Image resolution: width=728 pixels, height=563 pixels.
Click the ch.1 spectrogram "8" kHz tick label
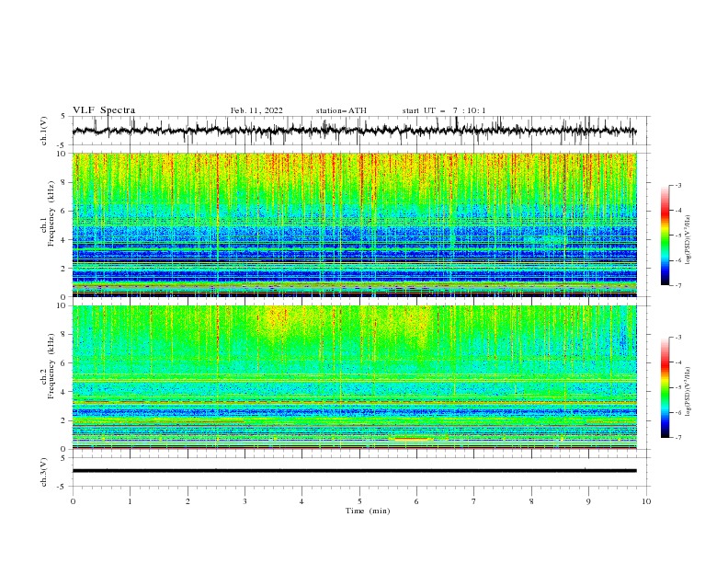point(65,182)
